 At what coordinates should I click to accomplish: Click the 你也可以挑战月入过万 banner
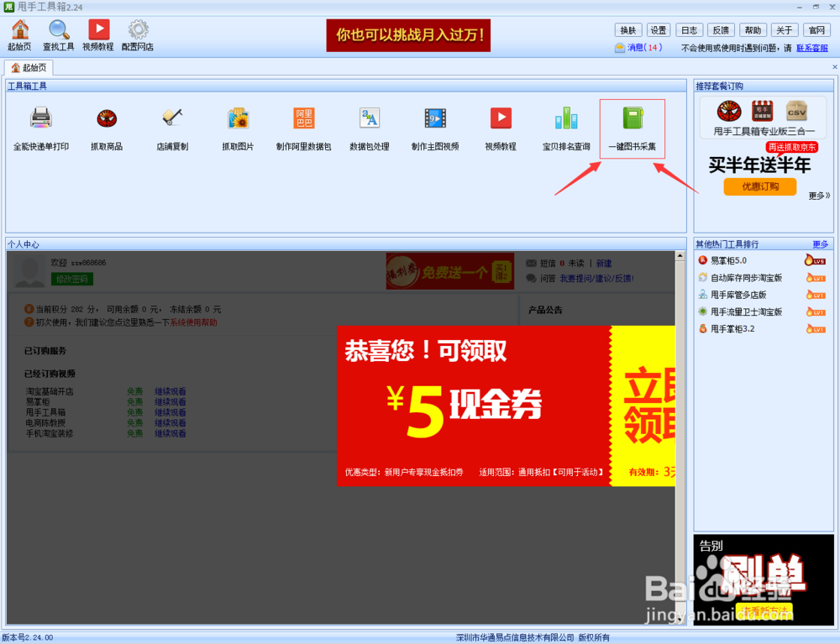coord(408,35)
